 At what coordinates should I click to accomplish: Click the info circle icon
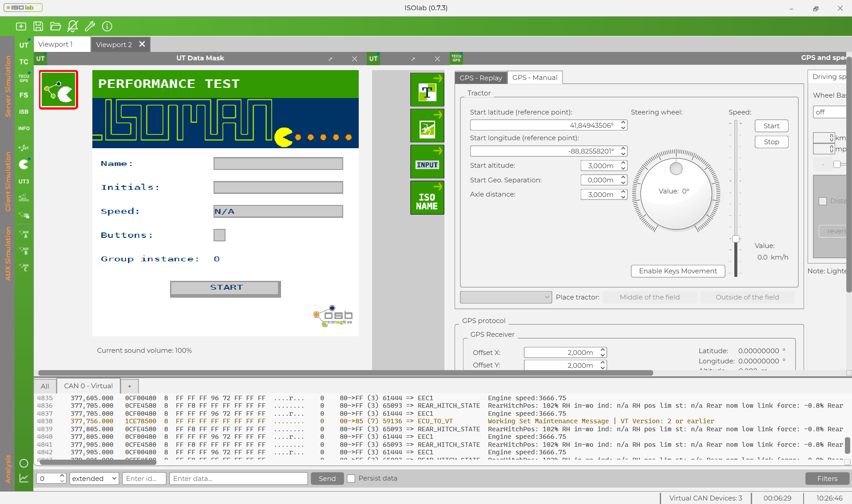[x=107, y=26]
